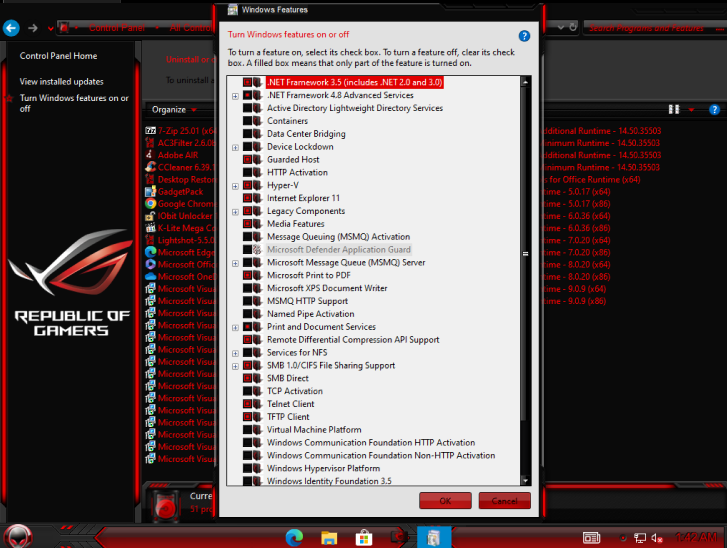Open the view options dropdown arrow
Screen dimensions: 727x548
pos(691,110)
